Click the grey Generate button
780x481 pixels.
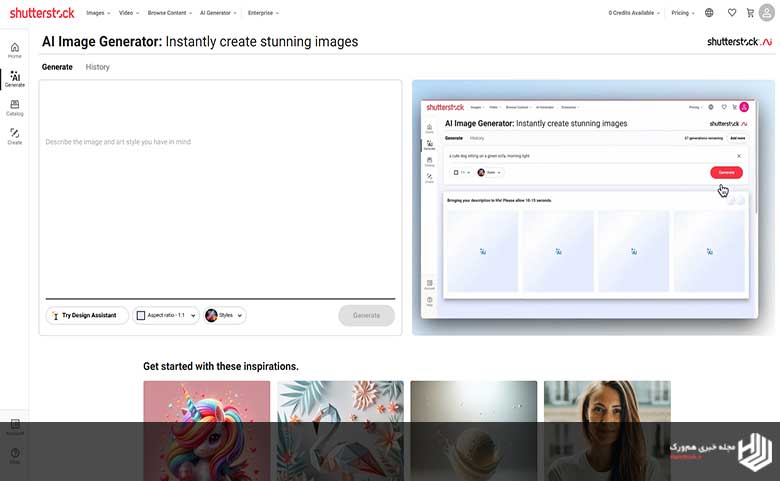coord(367,315)
